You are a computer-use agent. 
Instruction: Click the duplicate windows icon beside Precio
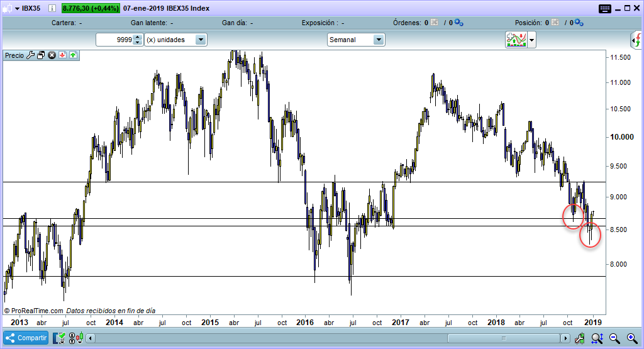click(x=41, y=55)
